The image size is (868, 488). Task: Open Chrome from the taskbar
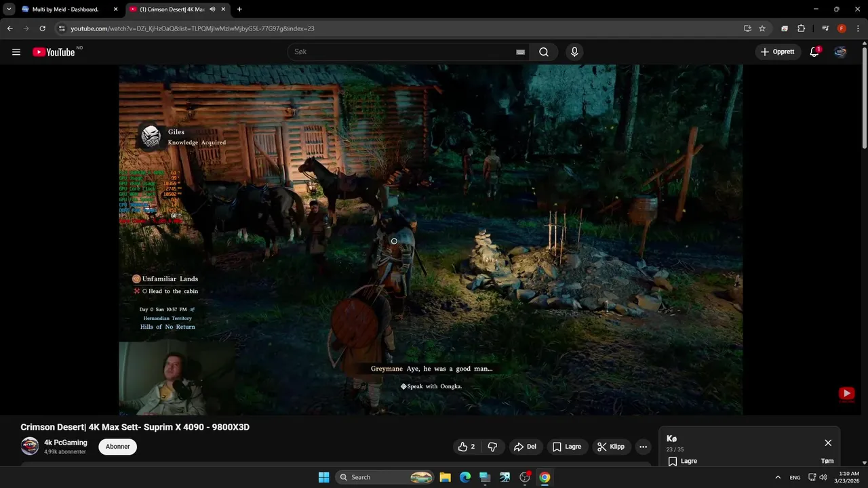point(545,477)
